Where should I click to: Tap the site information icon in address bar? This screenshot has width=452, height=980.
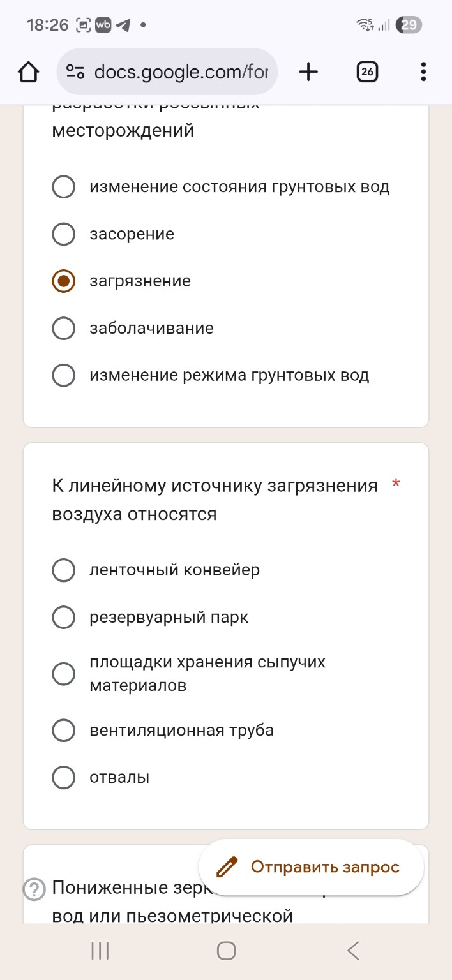click(x=75, y=71)
